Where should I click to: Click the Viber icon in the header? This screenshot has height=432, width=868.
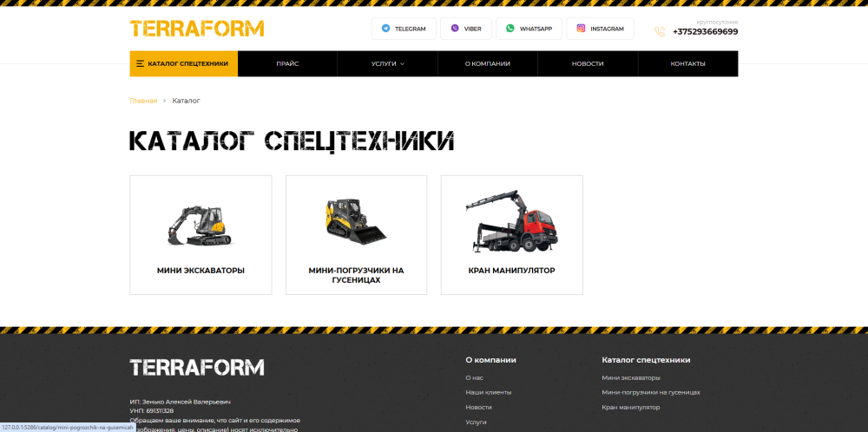pyautogui.click(x=455, y=29)
